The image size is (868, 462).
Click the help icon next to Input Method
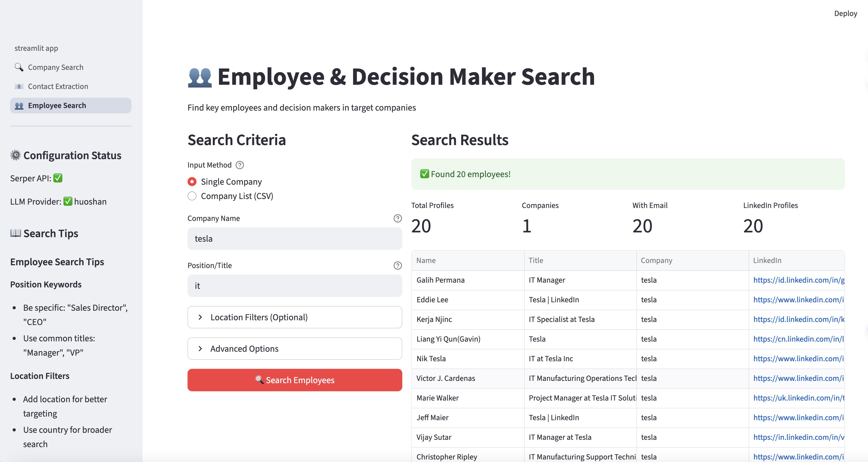point(239,165)
